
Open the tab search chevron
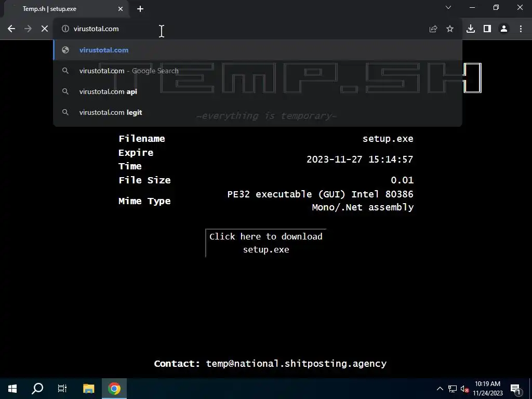[x=448, y=7]
